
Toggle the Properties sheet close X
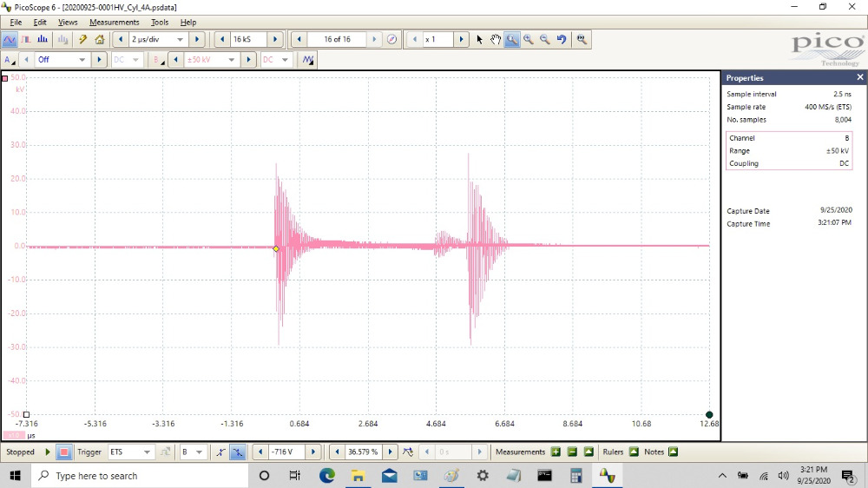point(858,77)
